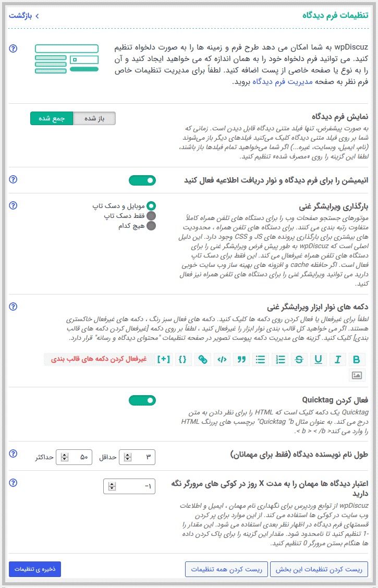Open help icon for guest cookie days
The image size is (378, 588).
(13, 483)
